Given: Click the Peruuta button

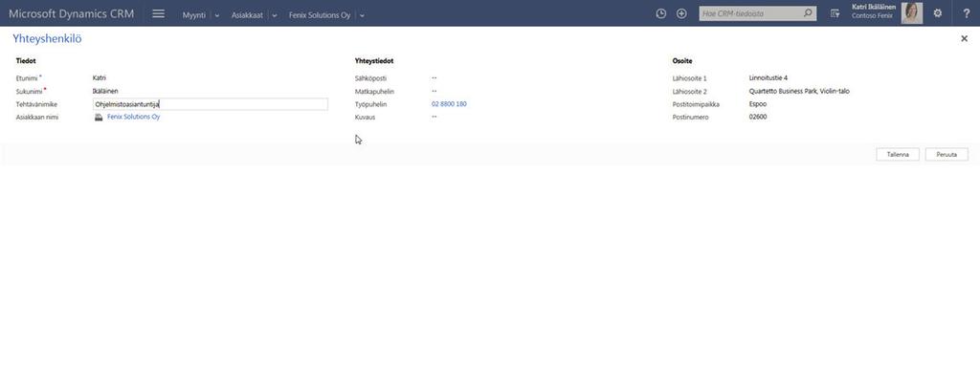Looking at the screenshot, I should tap(947, 154).
